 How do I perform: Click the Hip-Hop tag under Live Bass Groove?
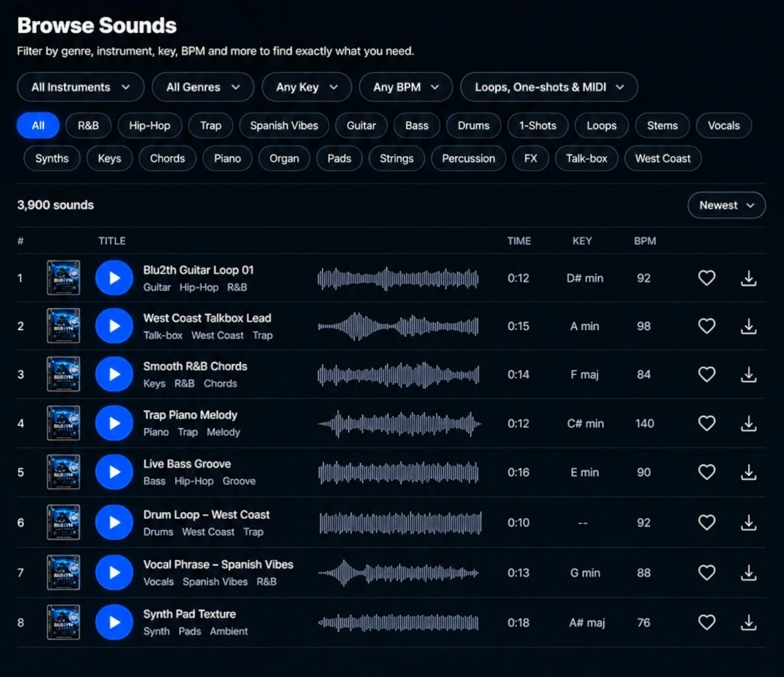tap(194, 481)
